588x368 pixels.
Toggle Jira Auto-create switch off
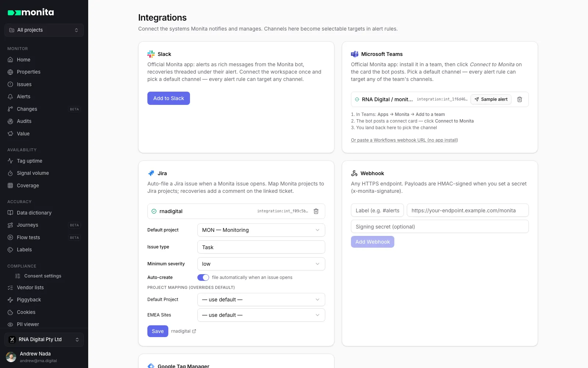203,277
